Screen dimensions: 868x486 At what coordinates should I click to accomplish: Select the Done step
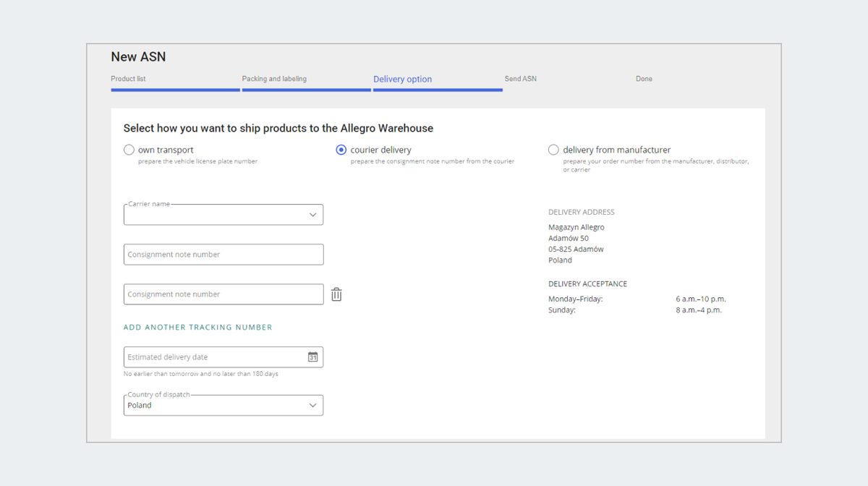644,79
